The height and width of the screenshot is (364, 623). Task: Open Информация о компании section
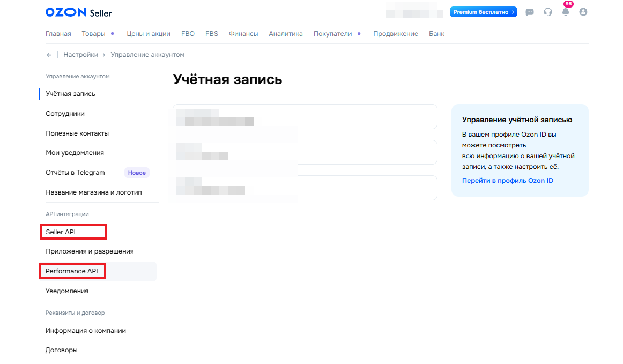(x=85, y=331)
